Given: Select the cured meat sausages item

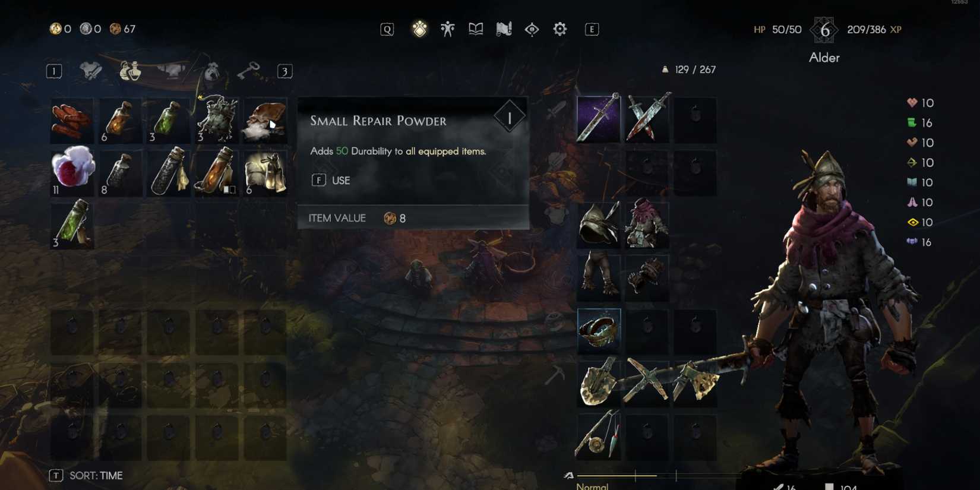Looking at the screenshot, I should (x=72, y=121).
